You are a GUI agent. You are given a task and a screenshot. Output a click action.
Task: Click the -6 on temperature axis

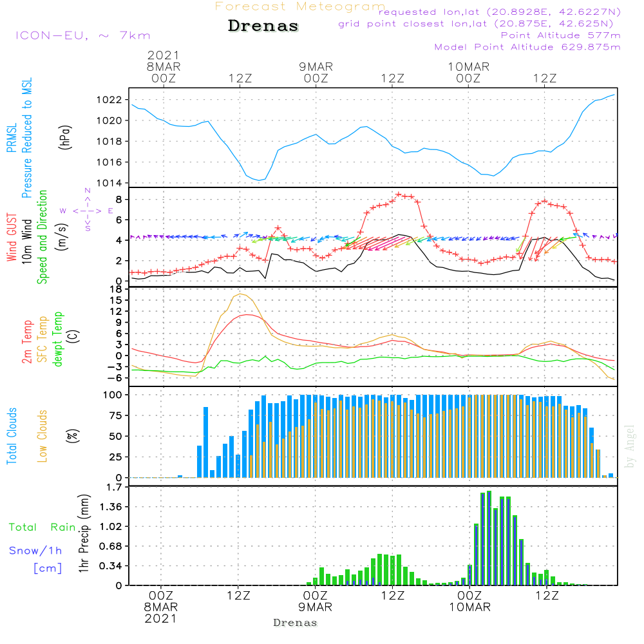[113, 378]
